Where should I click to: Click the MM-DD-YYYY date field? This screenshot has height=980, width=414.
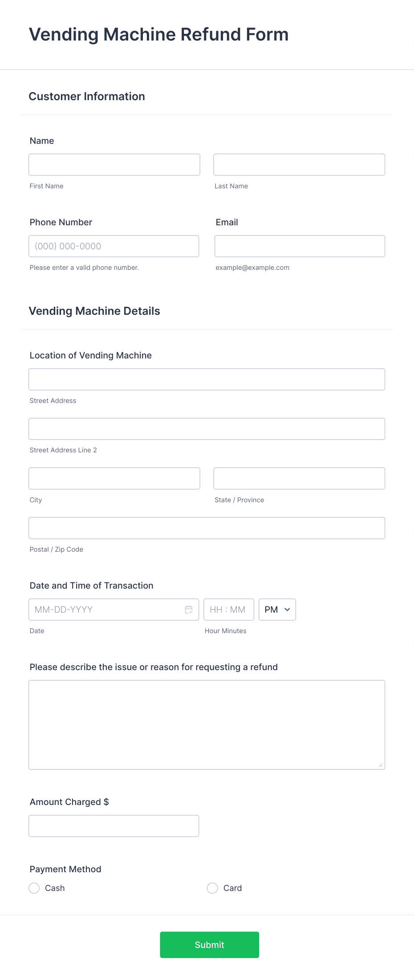[x=107, y=609]
